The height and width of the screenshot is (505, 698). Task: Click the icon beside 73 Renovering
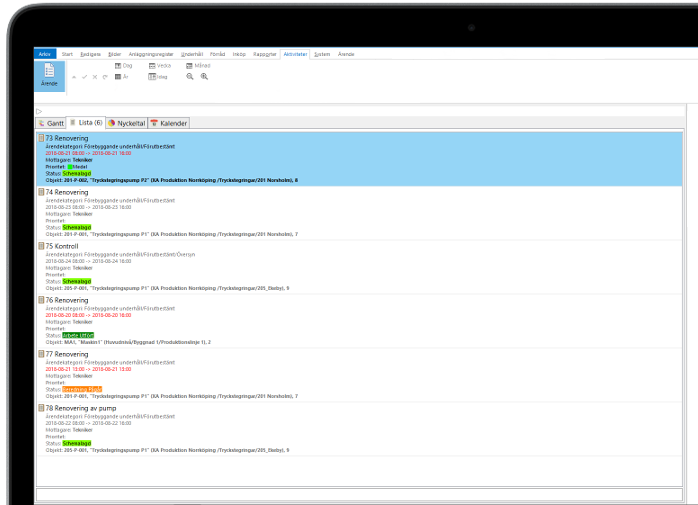41,138
